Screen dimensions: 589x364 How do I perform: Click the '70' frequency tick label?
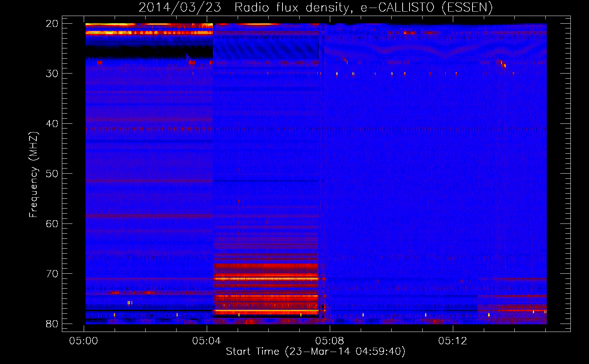52,274
